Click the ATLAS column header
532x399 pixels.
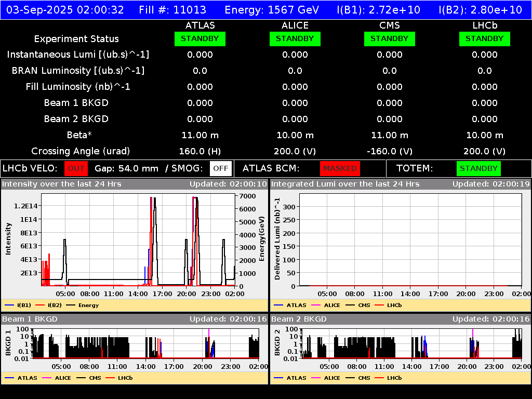click(200, 25)
